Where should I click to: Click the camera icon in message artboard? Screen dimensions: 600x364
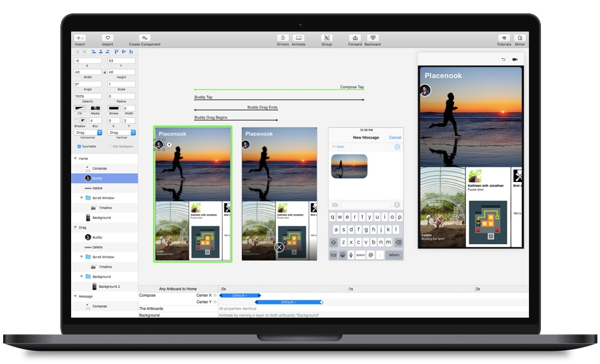point(335,205)
